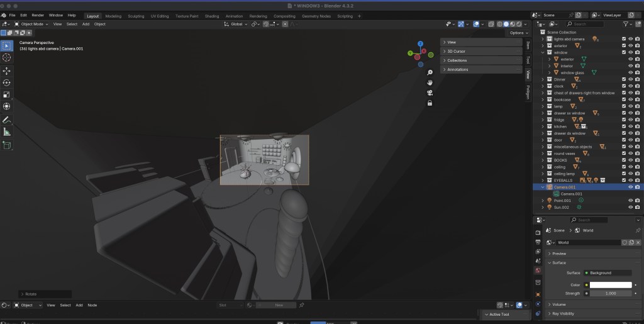Uncheck the fridge collection checkbox

(x=623, y=120)
